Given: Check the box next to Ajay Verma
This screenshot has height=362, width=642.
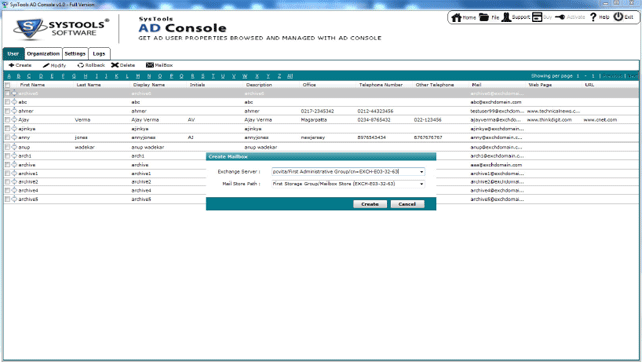Looking at the screenshot, I should [x=7, y=120].
